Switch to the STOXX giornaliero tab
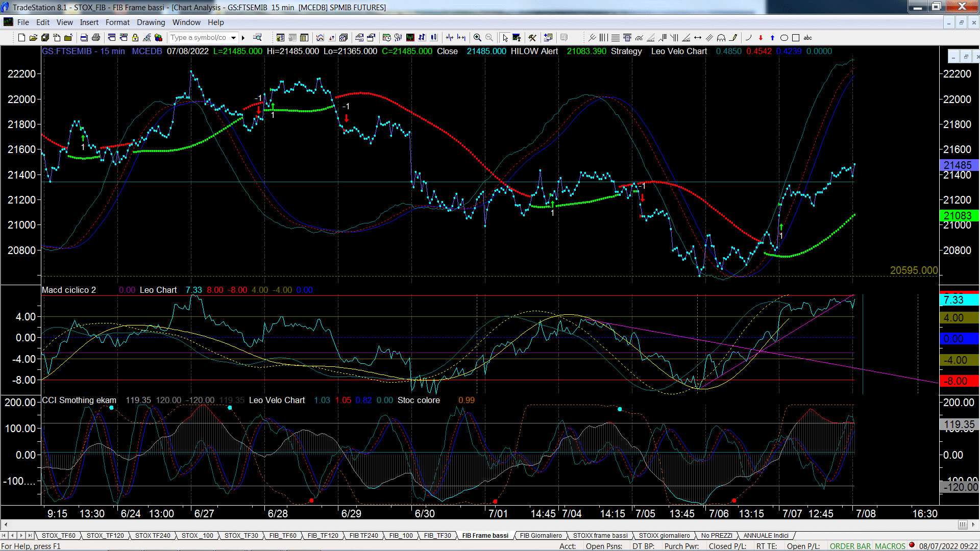The width and height of the screenshot is (980, 551). click(x=664, y=535)
